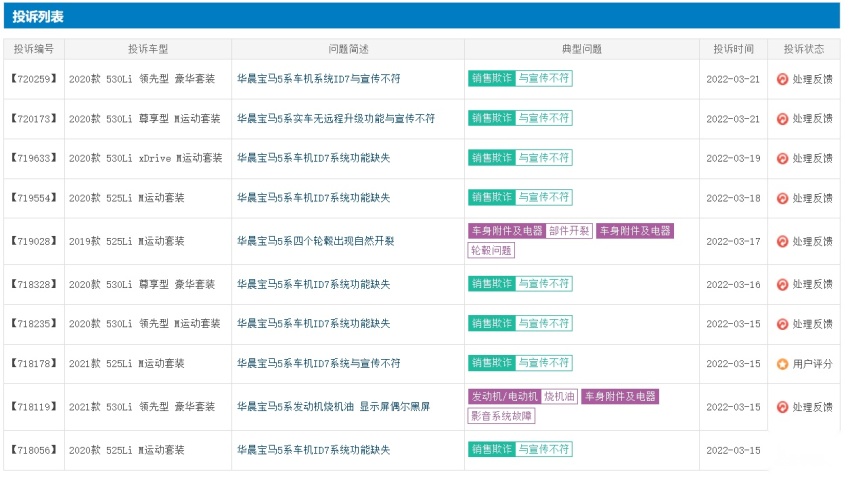Click the 投诉车型 column header

point(148,49)
